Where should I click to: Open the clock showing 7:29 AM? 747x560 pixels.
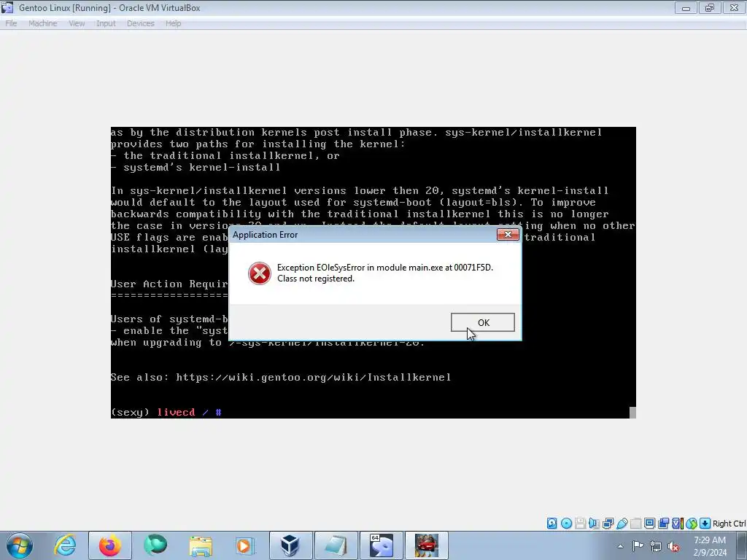[x=710, y=546]
